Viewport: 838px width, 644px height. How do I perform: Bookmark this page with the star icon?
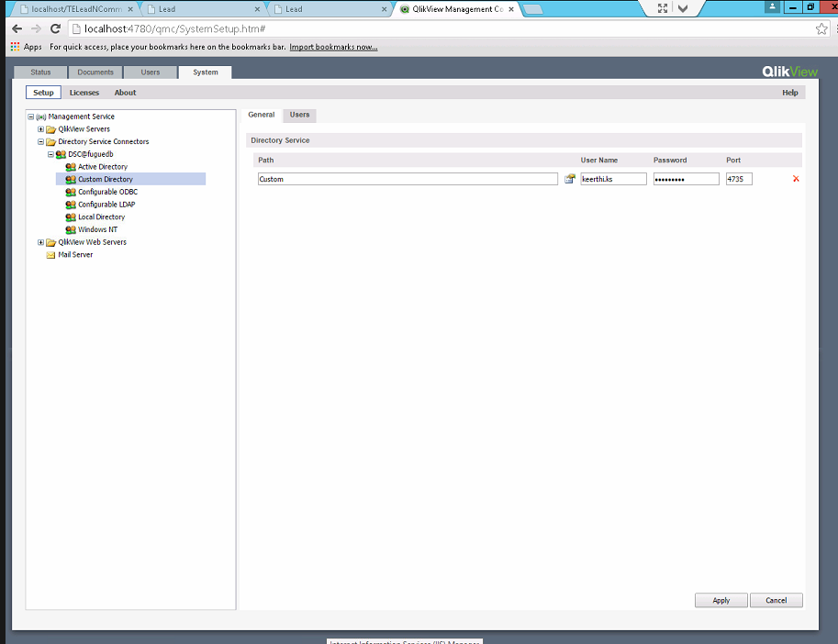(x=822, y=28)
